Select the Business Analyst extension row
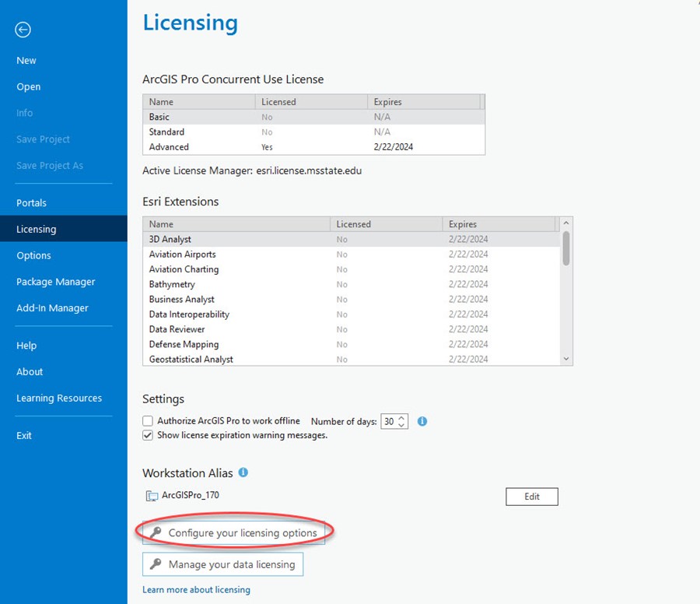The image size is (700, 604). click(x=352, y=300)
